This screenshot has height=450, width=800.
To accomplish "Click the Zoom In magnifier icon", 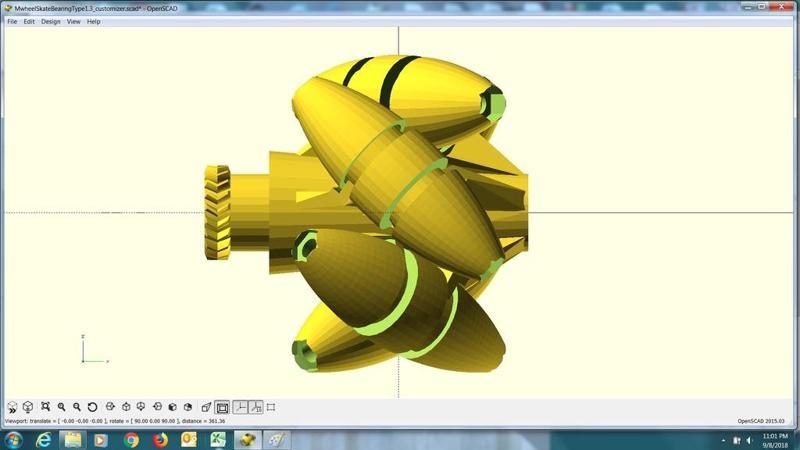I will [x=61, y=407].
